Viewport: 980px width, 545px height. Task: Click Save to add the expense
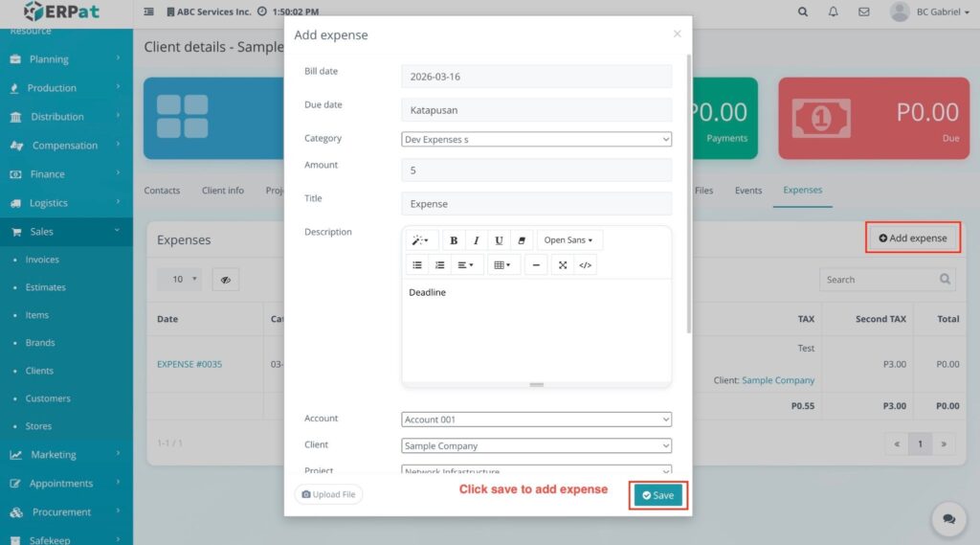click(657, 495)
